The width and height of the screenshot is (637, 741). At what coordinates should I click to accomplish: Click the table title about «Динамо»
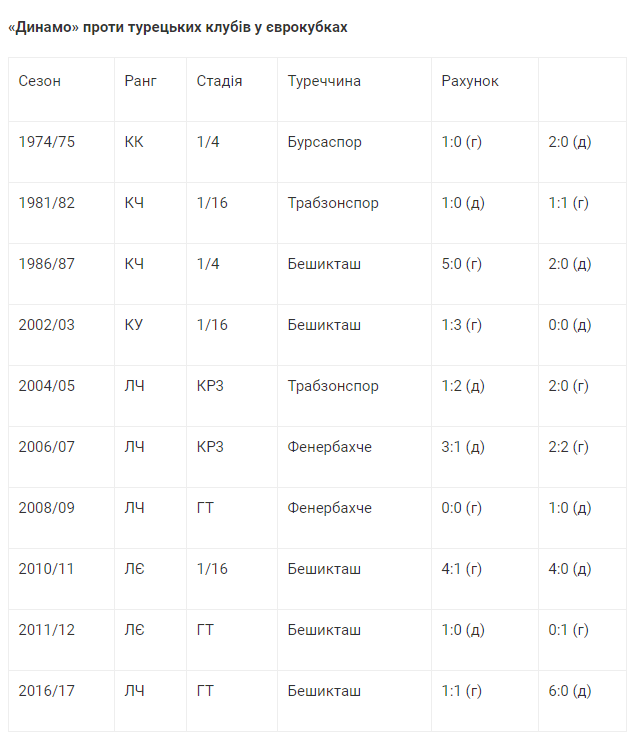178,27
